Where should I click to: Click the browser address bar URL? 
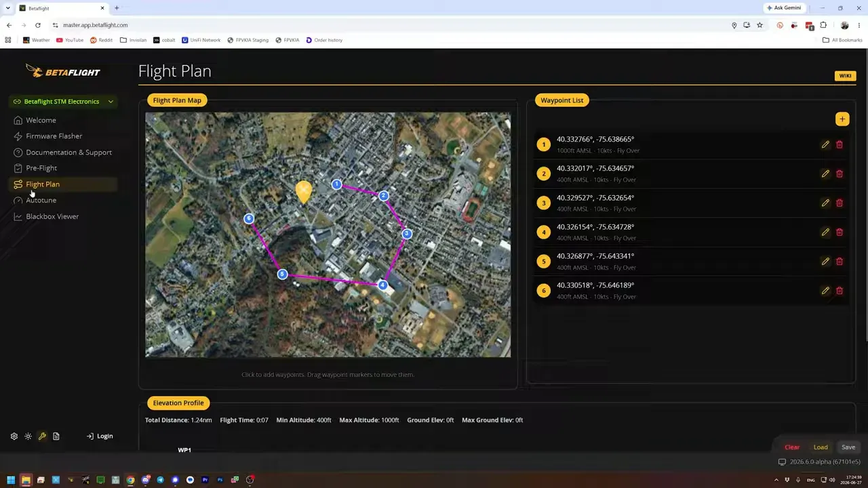[x=96, y=25]
